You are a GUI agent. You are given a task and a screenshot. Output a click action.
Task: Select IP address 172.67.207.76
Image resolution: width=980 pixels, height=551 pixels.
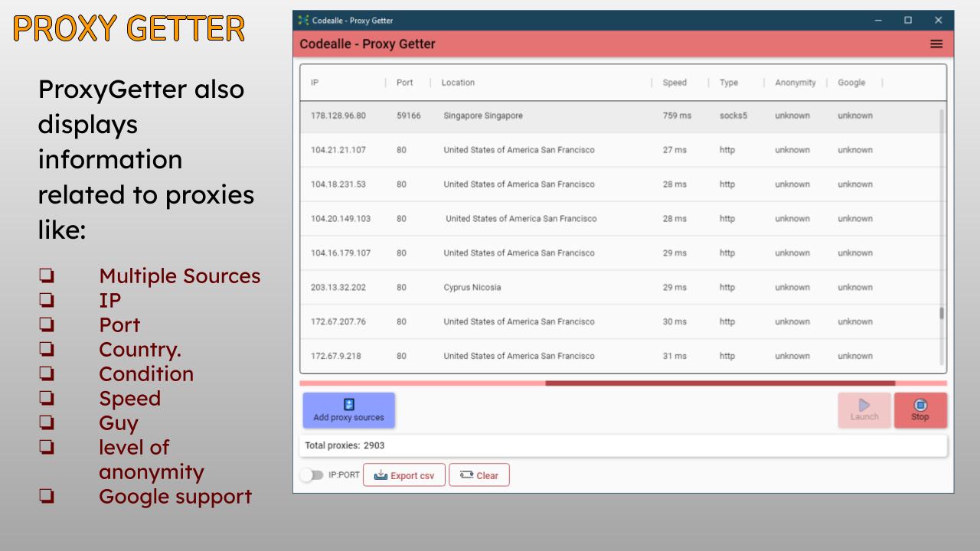(338, 321)
